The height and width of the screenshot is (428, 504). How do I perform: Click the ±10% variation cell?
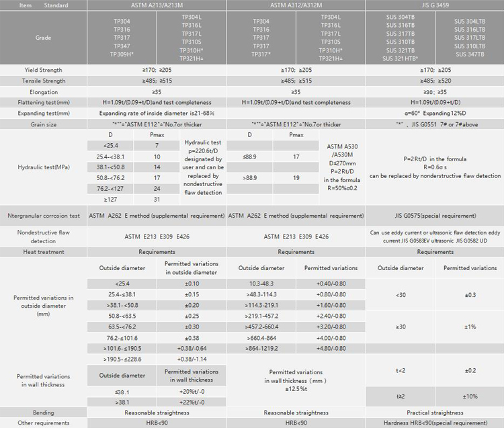[470, 396]
